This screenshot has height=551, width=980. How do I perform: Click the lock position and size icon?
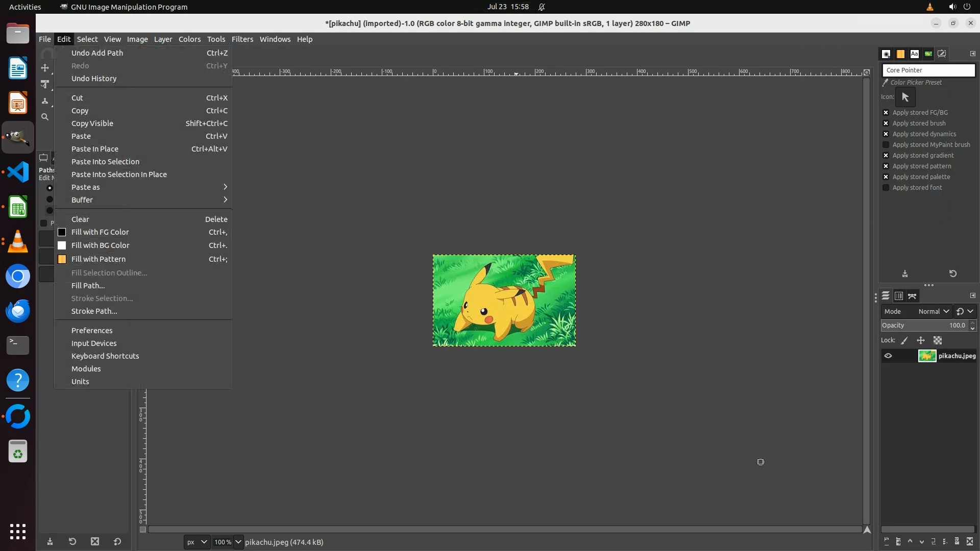pos(921,340)
